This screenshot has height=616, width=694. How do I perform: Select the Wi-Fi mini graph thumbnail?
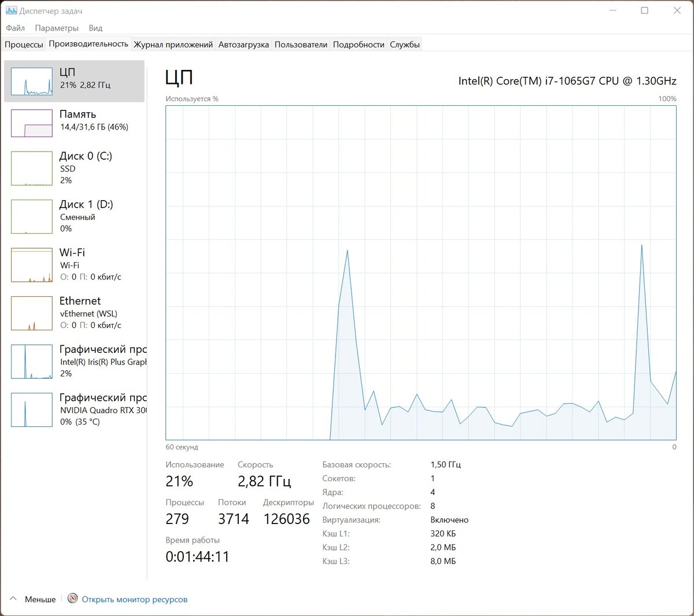32,265
